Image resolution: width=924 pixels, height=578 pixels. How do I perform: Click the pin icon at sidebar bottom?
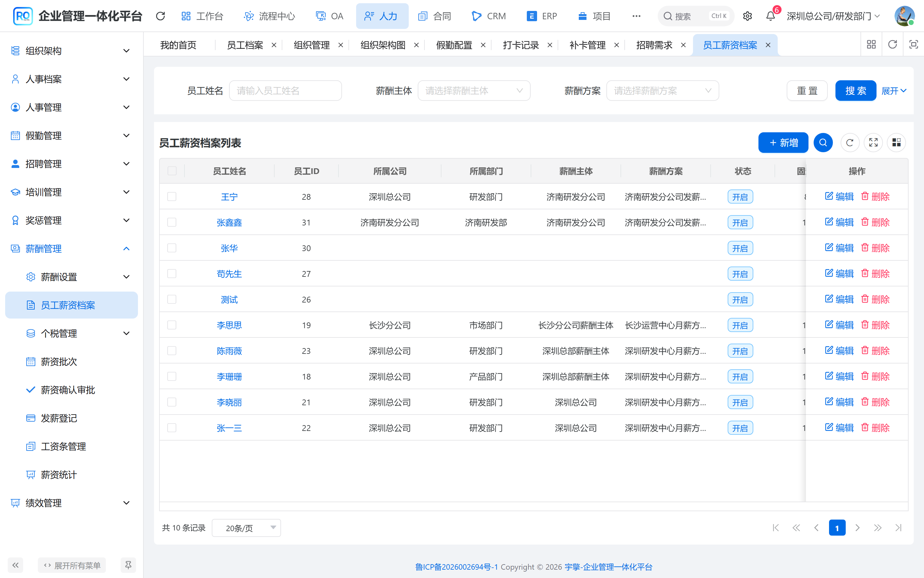(x=128, y=565)
